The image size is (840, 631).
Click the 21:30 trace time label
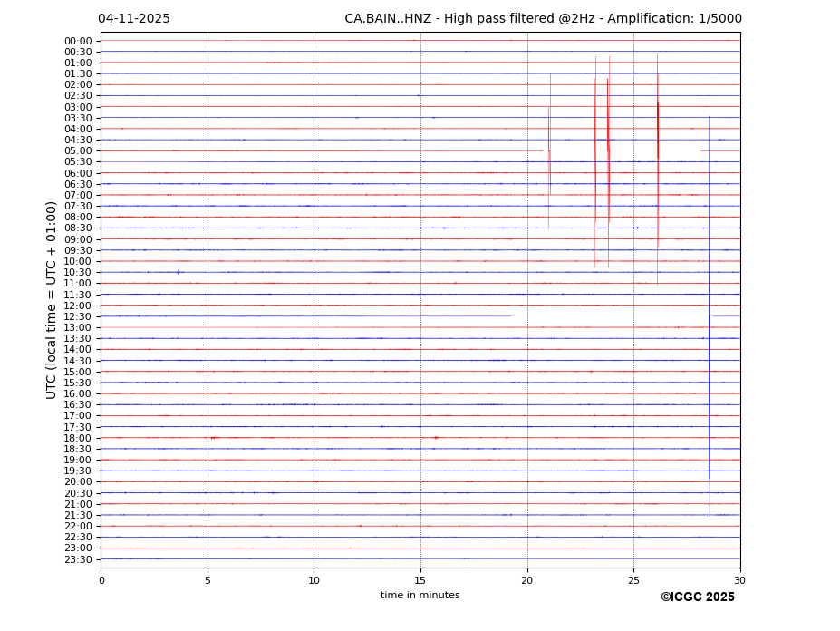(78, 515)
